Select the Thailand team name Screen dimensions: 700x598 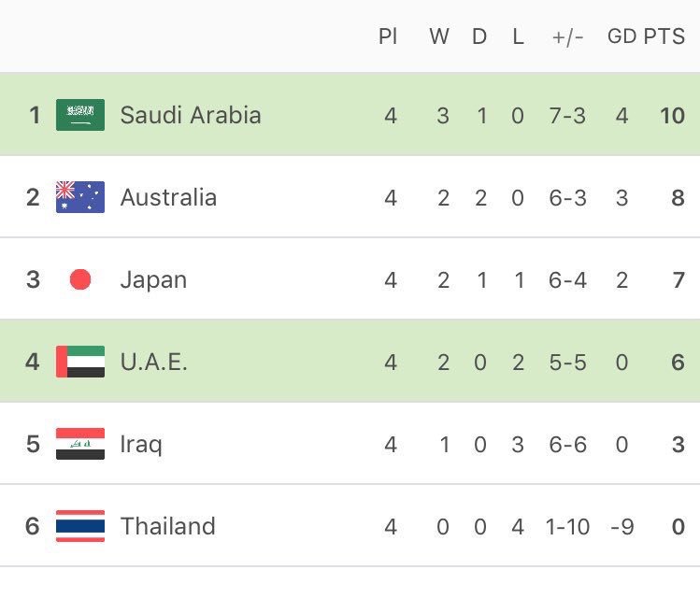[168, 526]
